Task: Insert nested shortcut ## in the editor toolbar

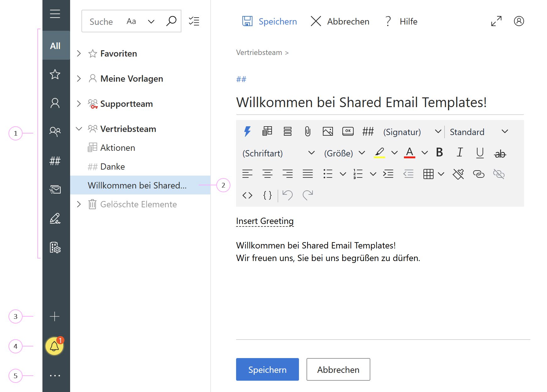Action: coord(368,131)
